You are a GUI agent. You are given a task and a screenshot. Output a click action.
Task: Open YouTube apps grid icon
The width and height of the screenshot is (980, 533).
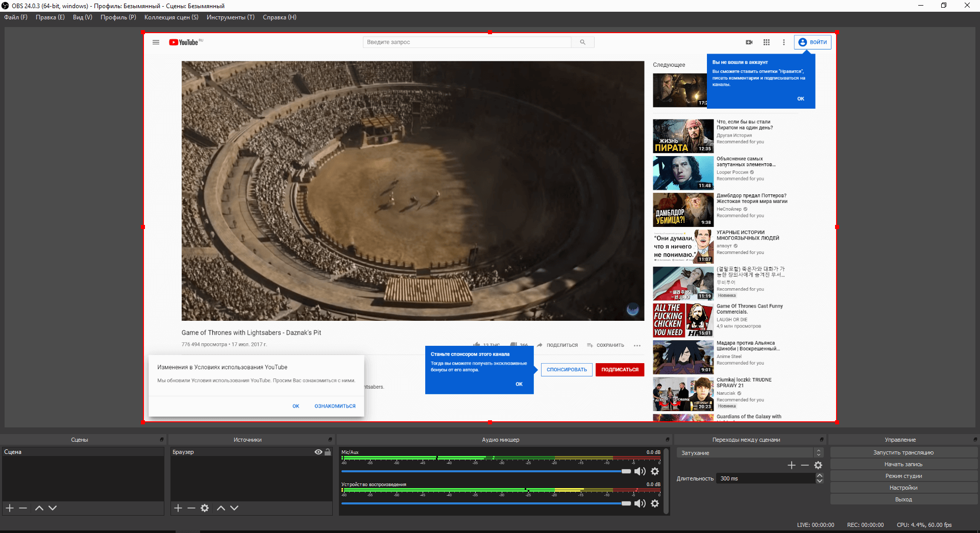pos(767,42)
